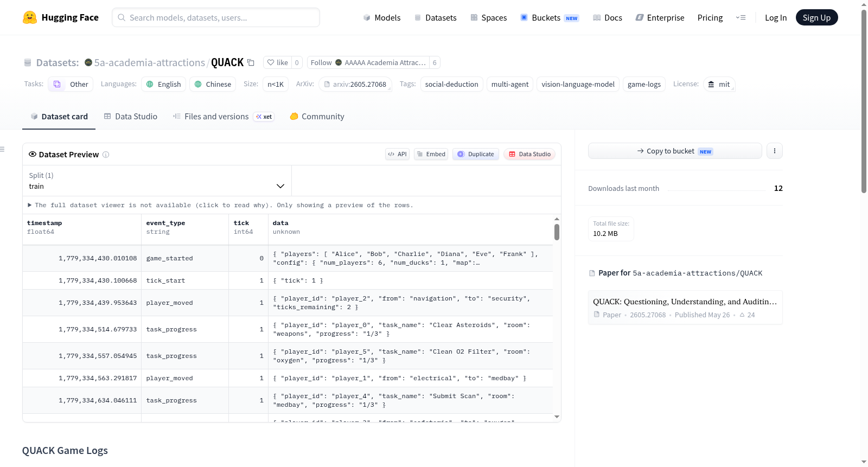This screenshot has height=467, width=868.
Task: Click the Clean O2 Filter data cell
Action: tap(411, 356)
